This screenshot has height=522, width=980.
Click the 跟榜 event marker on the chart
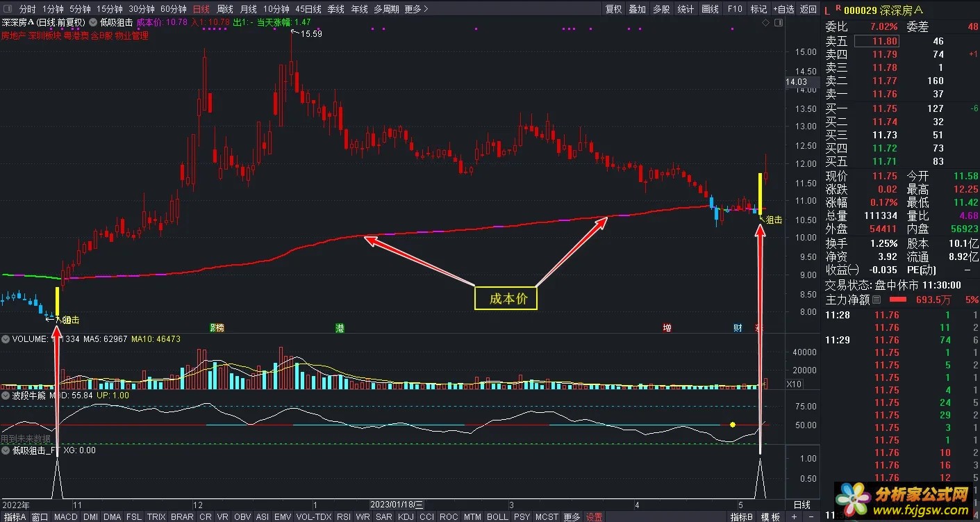[x=217, y=327]
